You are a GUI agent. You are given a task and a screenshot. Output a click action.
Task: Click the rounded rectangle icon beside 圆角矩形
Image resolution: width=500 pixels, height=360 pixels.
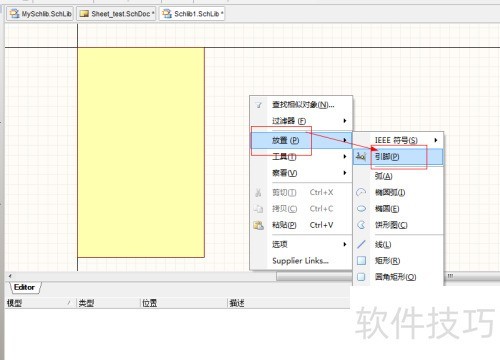(361, 277)
